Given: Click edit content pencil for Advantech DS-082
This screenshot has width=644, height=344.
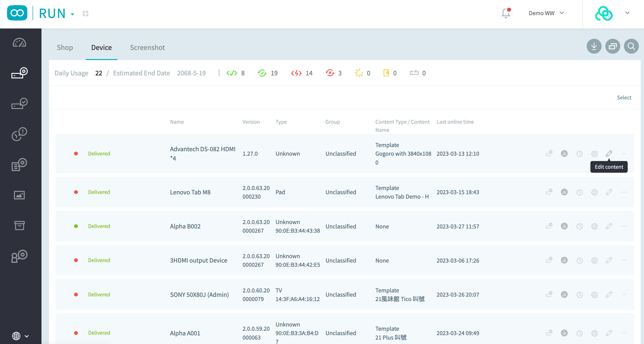Looking at the screenshot, I should point(609,154).
